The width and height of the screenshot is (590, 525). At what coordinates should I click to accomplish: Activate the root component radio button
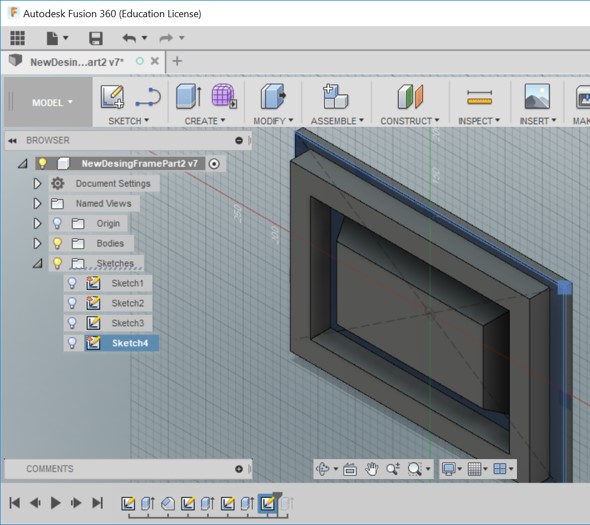(x=214, y=164)
